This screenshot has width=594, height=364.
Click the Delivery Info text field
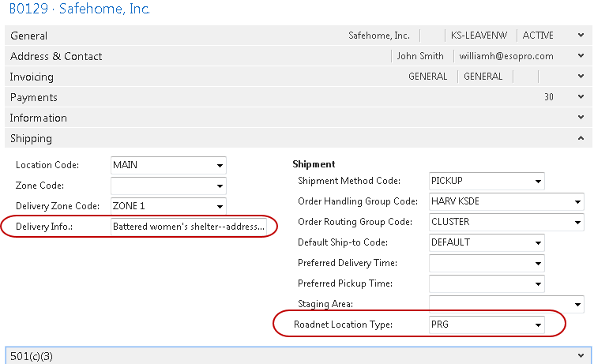[x=189, y=227]
